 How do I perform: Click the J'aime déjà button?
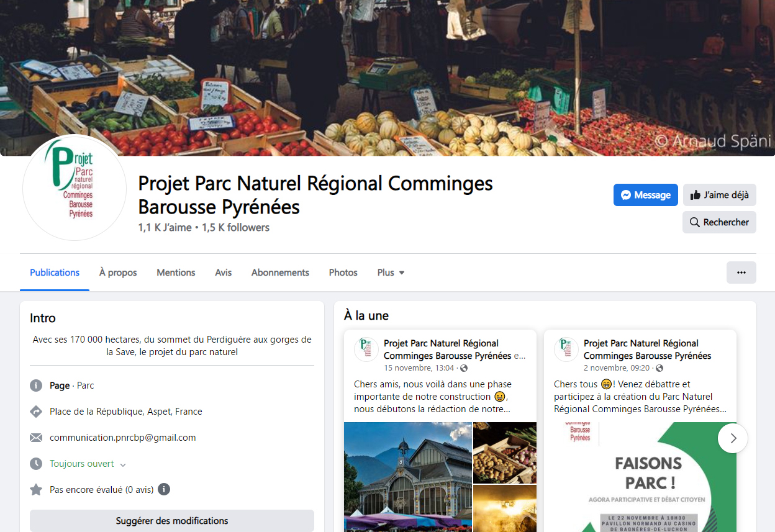pos(720,195)
